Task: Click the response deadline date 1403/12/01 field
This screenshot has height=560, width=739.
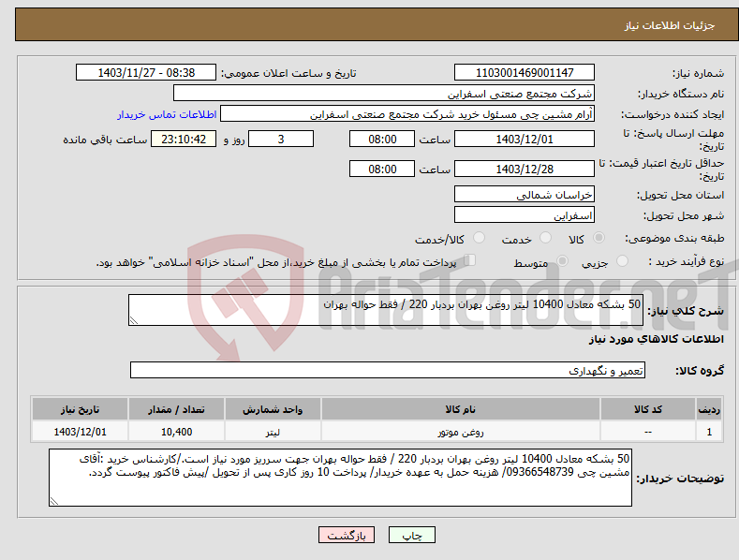Action: (x=525, y=139)
